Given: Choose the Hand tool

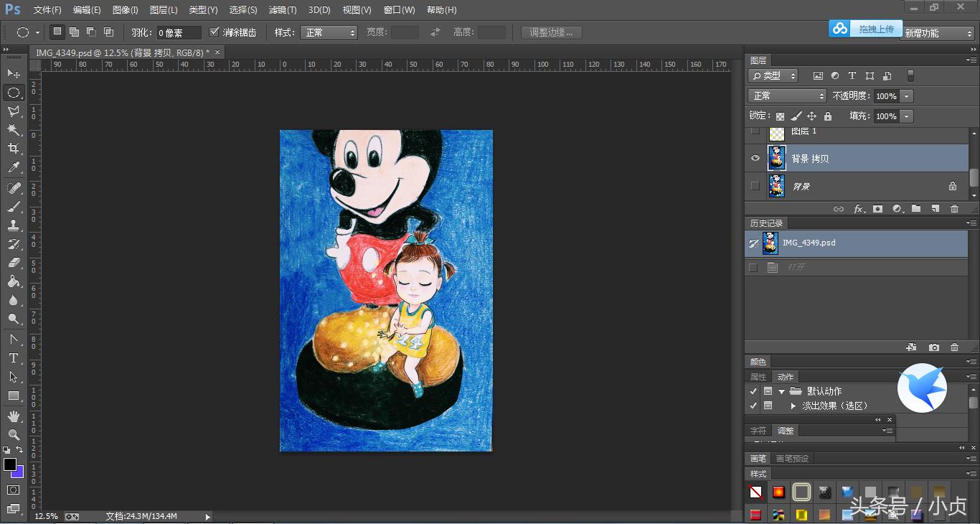Looking at the screenshot, I should click(13, 416).
